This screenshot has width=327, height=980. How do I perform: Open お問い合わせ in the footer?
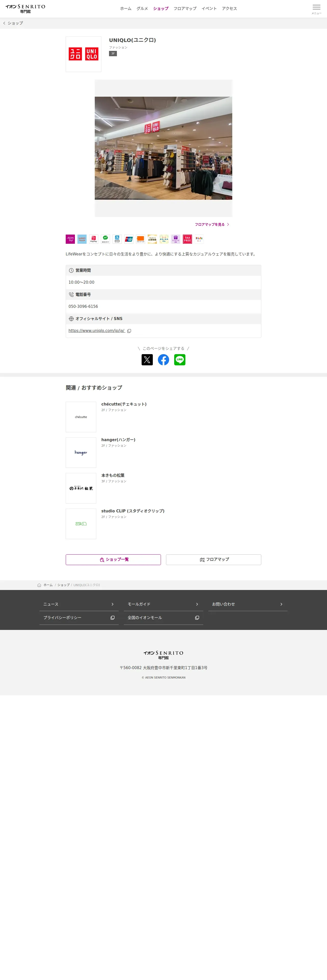(x=248, y=604)
